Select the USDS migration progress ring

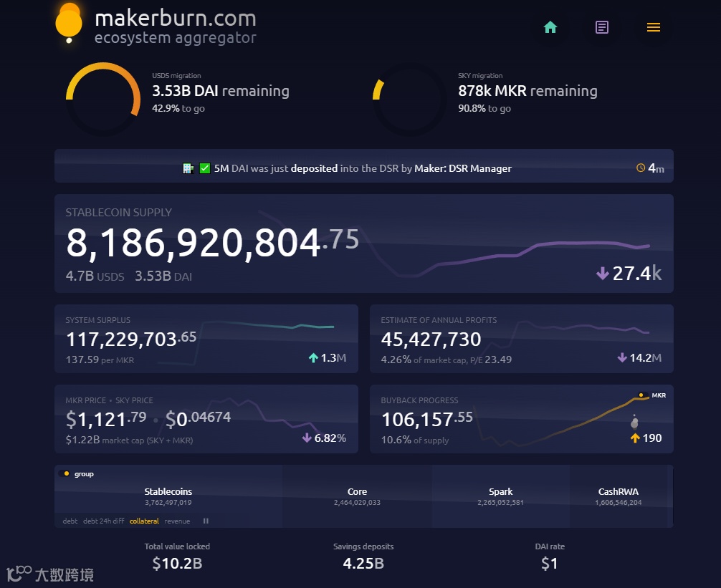point(103,100)
